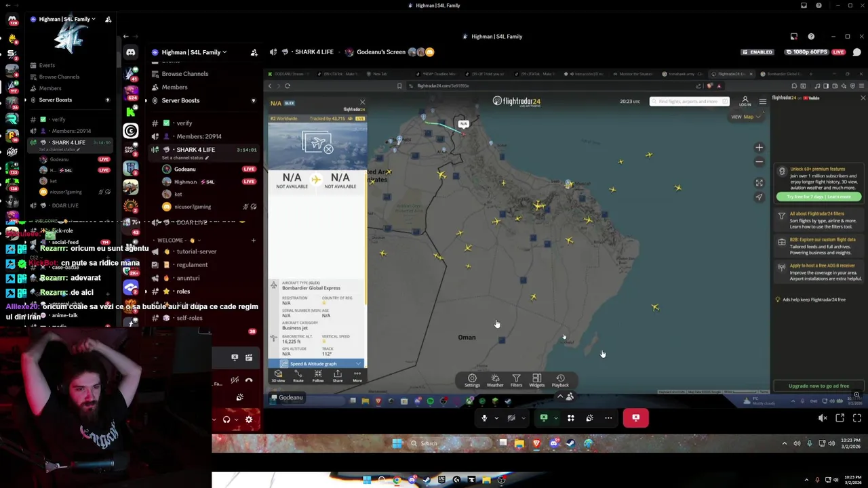Reload the page in the streamed browser
Image resolution: width=868 pixels, height=488 pixels.
coord(288,86)
